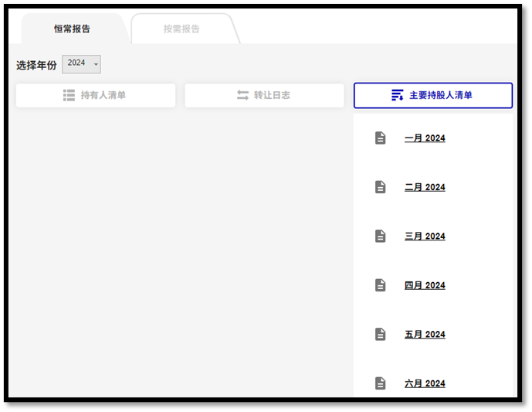Screen dimensions: 532x412
Task: Open the 一月 2024 report link
Action: click(425, 138)
